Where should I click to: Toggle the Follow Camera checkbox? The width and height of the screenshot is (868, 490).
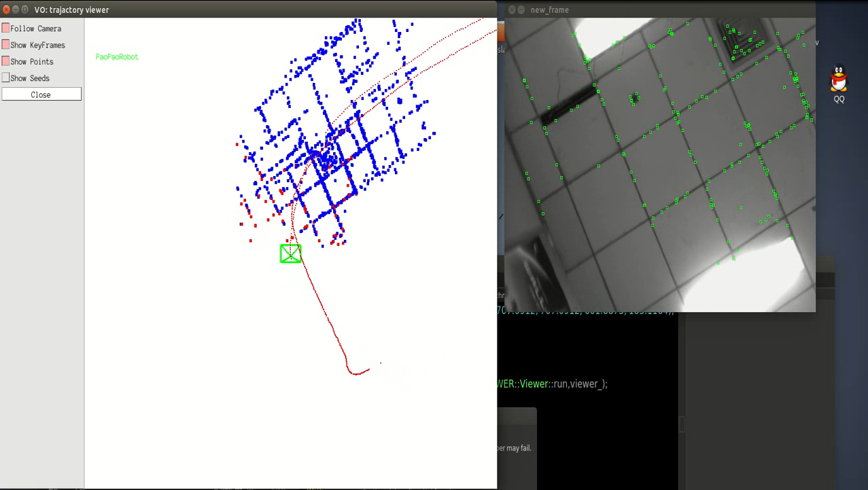click(x=6, y=29)
